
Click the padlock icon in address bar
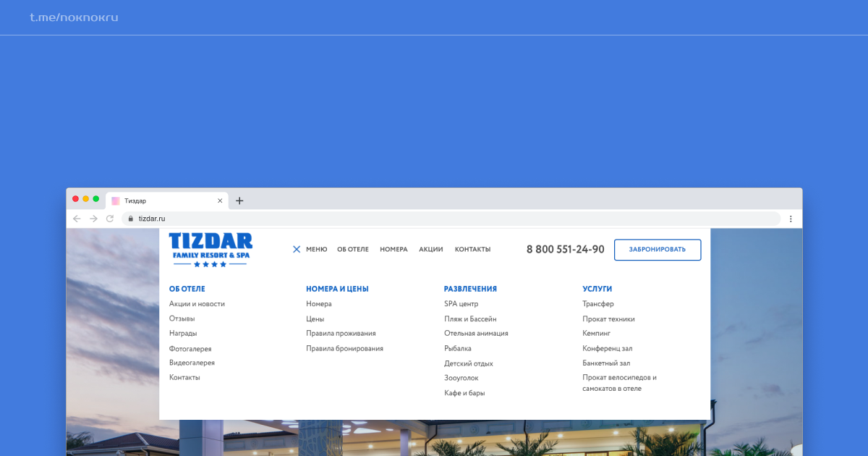(x=131, y=219)
